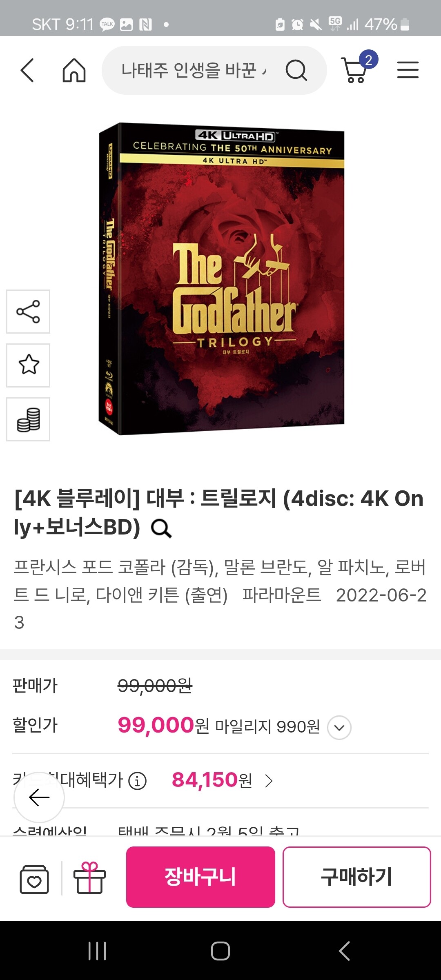
Task: Tap the back arrow in header
Action: pyautogui.click(x=27, y=70)
